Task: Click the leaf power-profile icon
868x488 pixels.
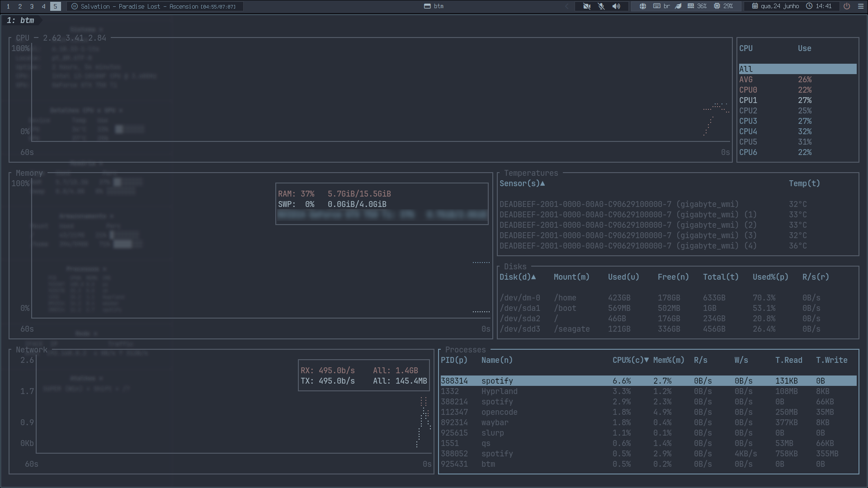Action: [678, 6]
